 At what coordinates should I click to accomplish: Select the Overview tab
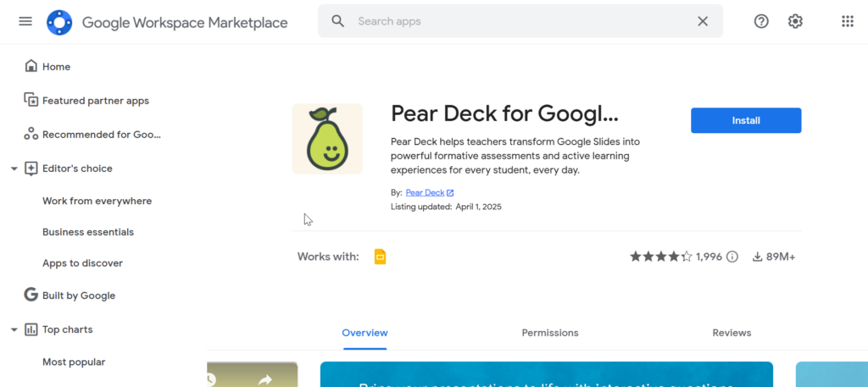pyautogui.click(x=364, y=333)
